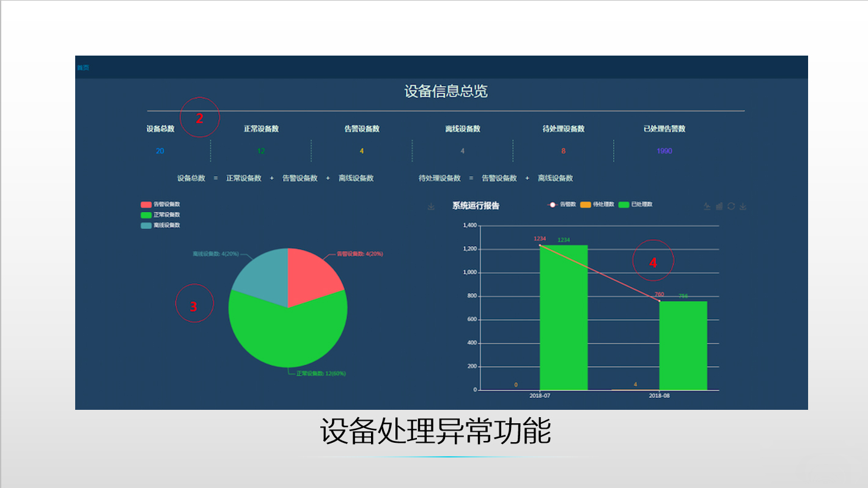Click pie label 告警设备数: 4(20%)

tap(360, 253)
